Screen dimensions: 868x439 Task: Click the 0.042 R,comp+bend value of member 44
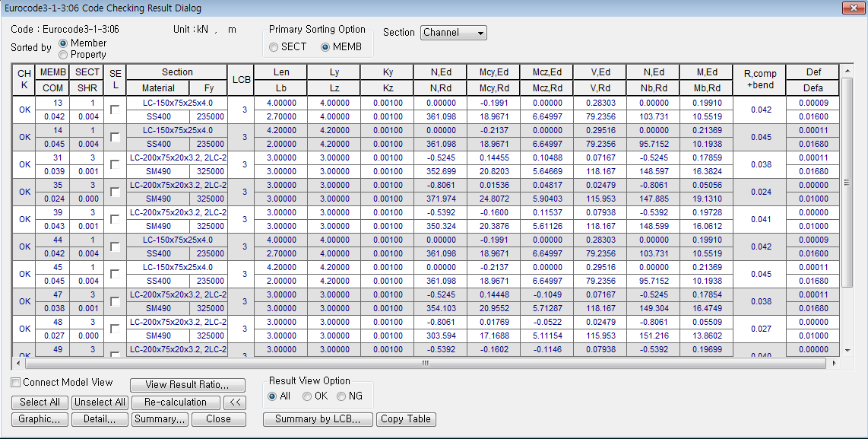(x=761, y=247)
